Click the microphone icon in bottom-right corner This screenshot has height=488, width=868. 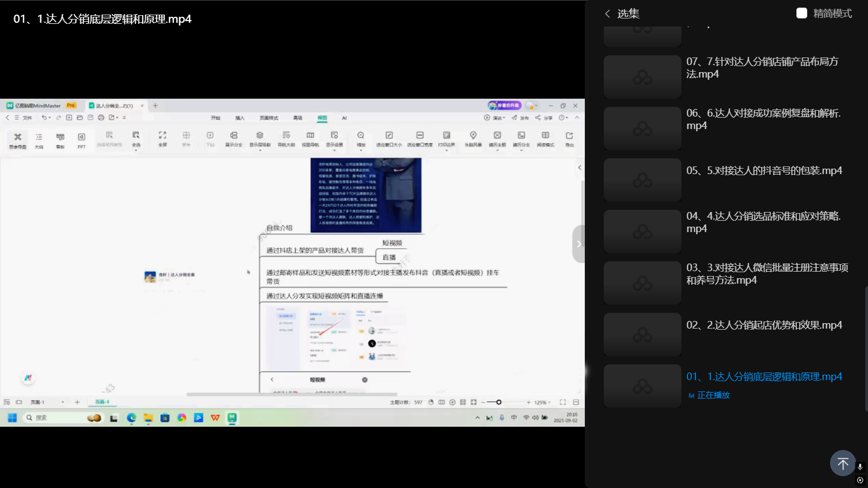tap(860, 467)
